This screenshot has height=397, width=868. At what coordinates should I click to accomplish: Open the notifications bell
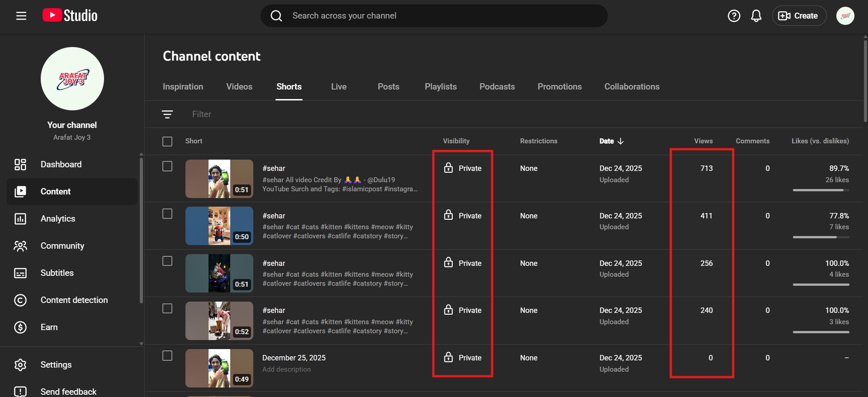tap(756, 16)
